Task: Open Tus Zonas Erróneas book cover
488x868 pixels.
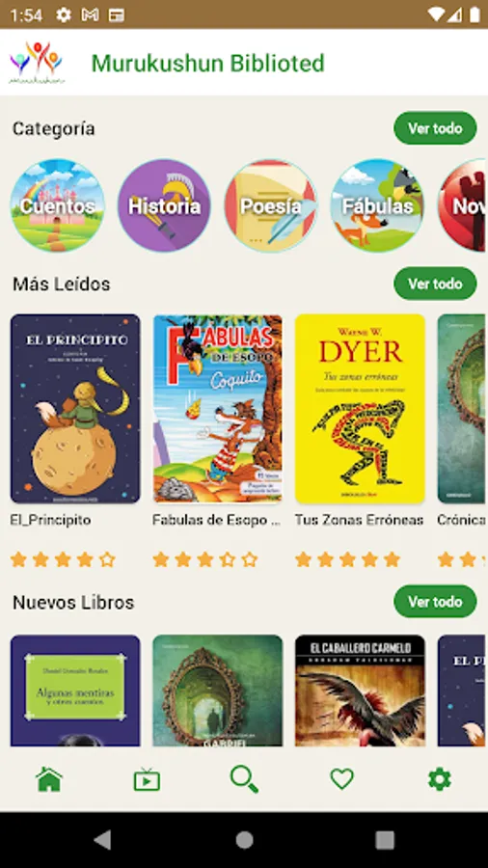Action: [360, 409]
